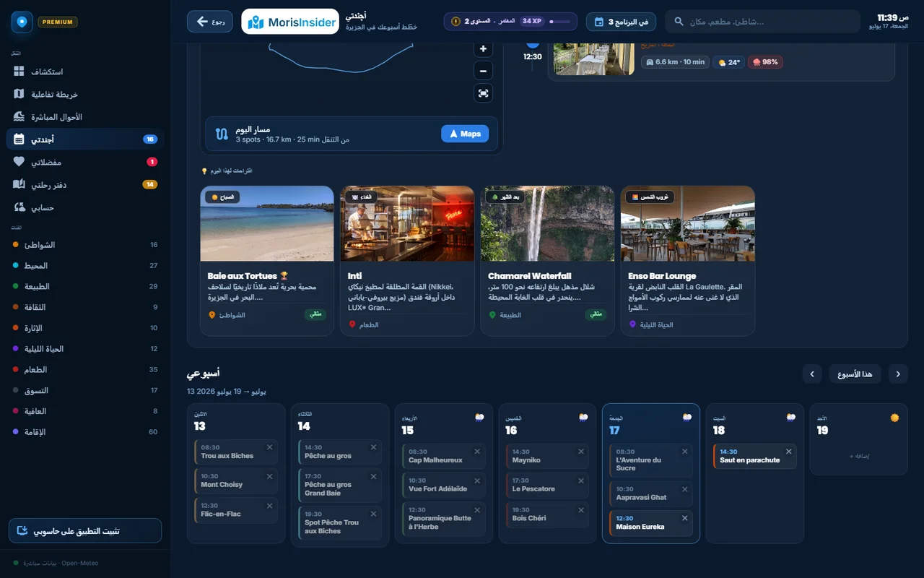Click هذا الأسبوع this-week button
This screenshot has height=578, width=924.
click(x=855, y=374)
